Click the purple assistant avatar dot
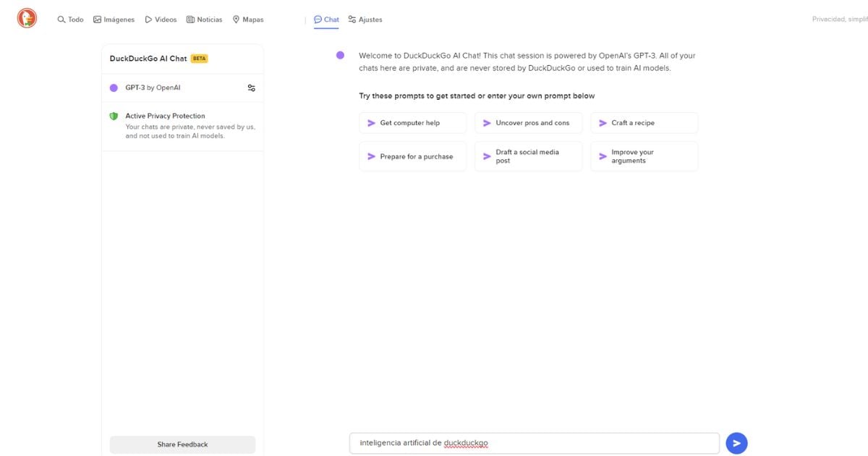 point(340,56)
